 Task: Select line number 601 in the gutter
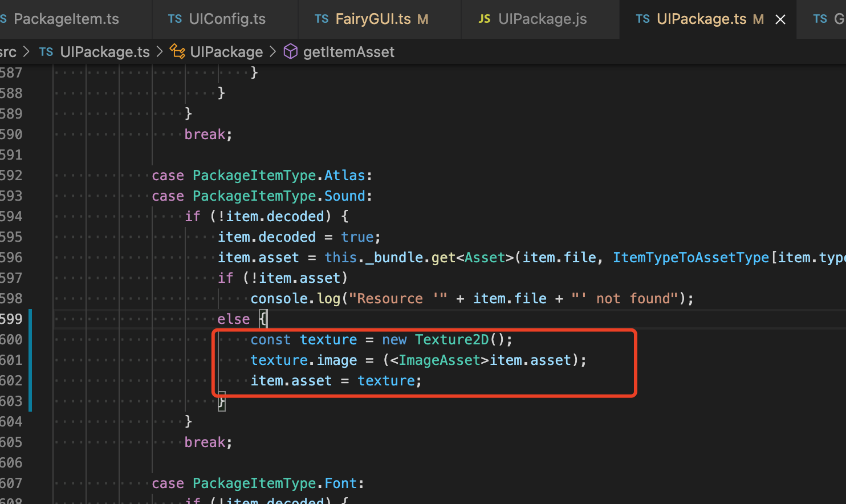pos(11,360)
